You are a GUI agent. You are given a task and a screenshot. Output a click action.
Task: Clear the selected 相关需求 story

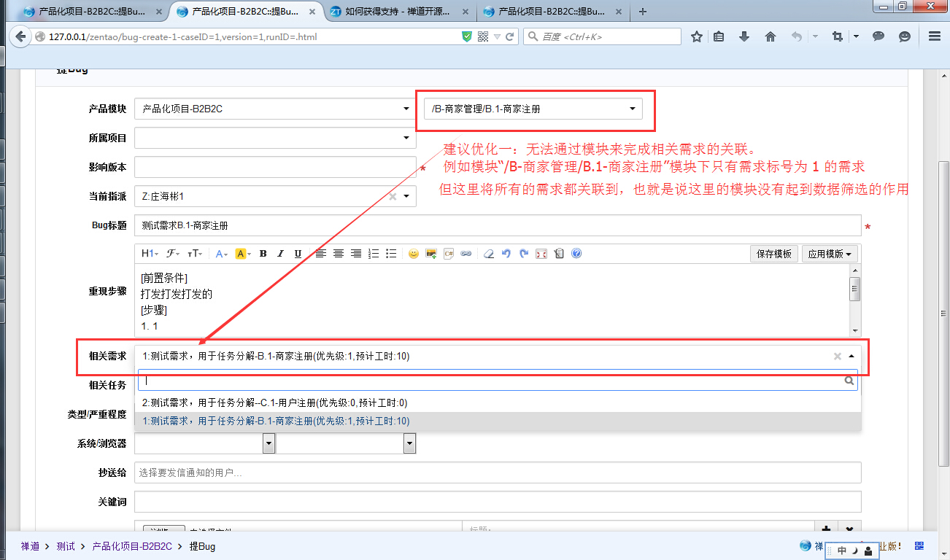838,357
